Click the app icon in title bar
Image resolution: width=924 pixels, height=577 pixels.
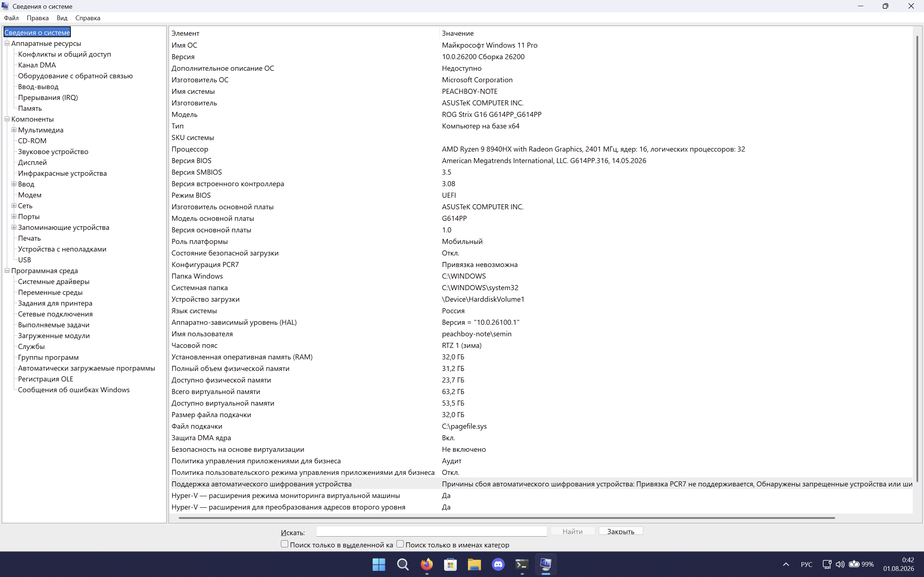(x=5, y=6)
